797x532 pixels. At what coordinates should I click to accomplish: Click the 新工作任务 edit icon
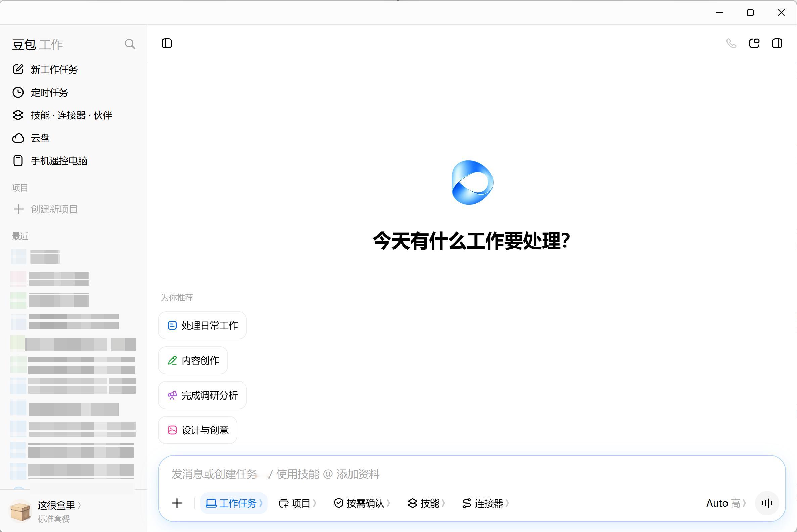(18, 69)
